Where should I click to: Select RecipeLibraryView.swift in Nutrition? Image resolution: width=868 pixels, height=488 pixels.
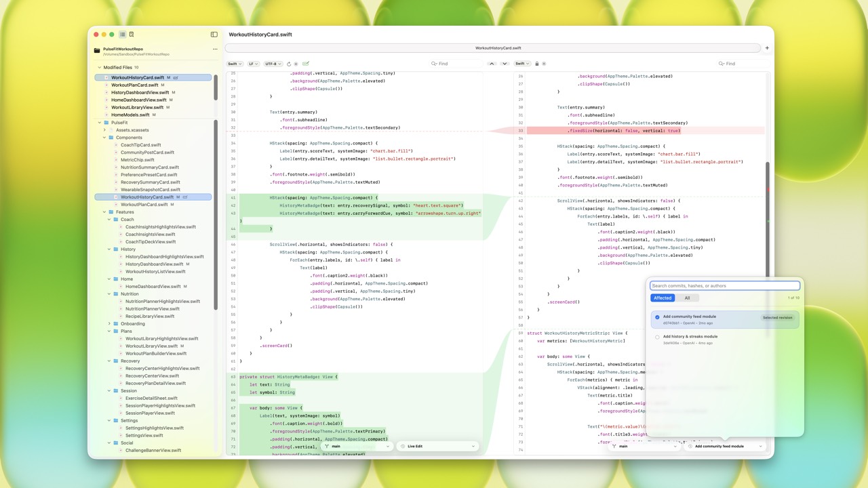click(150, 317)
